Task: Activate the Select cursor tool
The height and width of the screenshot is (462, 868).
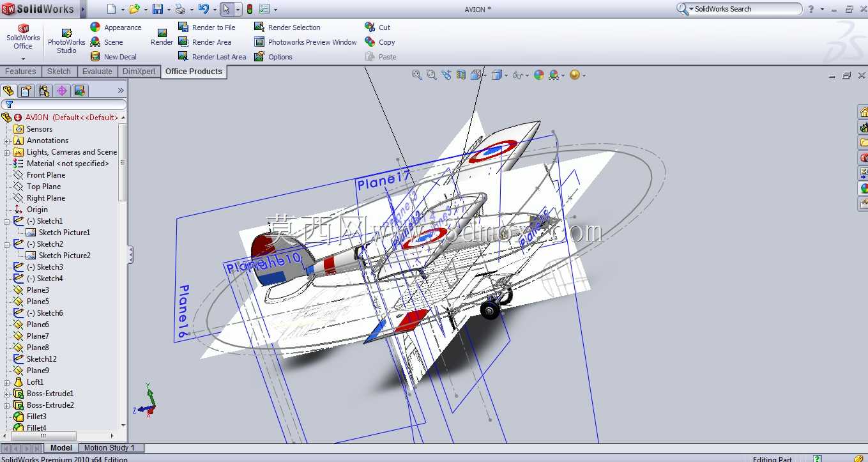Action: pos(227,9)
